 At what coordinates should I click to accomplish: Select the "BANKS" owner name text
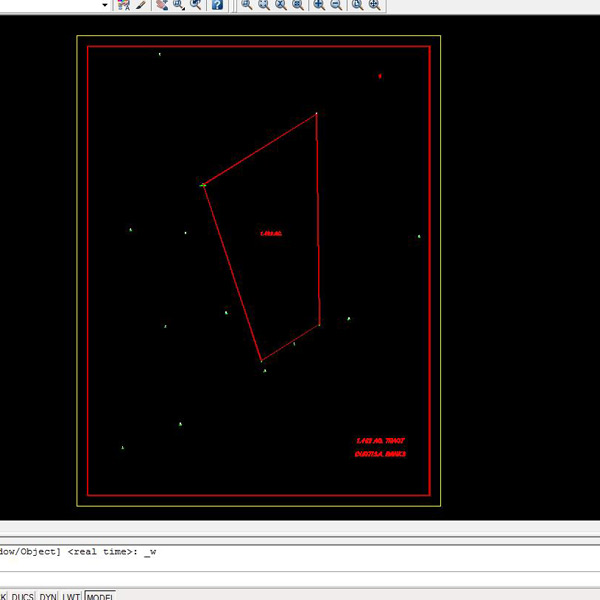coord(395,454)
